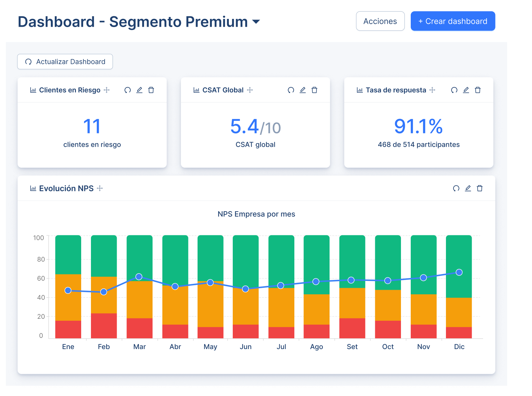Delete the CSAT Global widget
Viewport: 532px width, 396px height.
pos(314,90)
